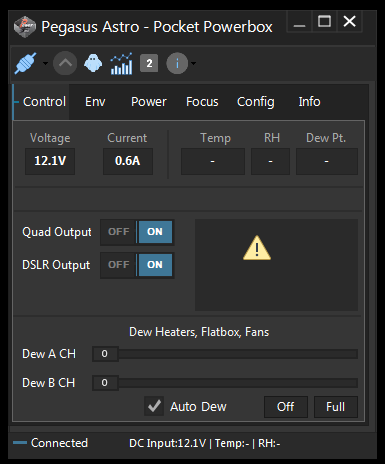Expand the dropdown arrow next to the info icon
385x464 pixels.
point(193,63)
